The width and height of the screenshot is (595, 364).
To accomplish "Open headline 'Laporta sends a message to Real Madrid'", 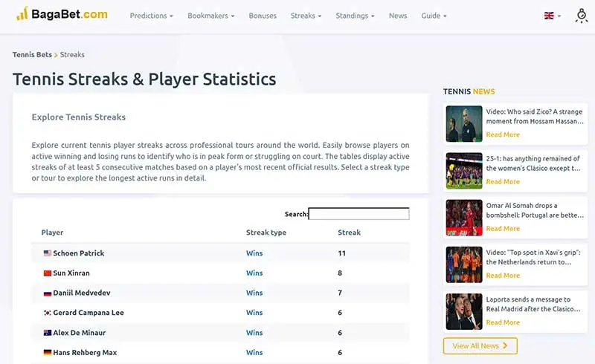I will (533, 304).
